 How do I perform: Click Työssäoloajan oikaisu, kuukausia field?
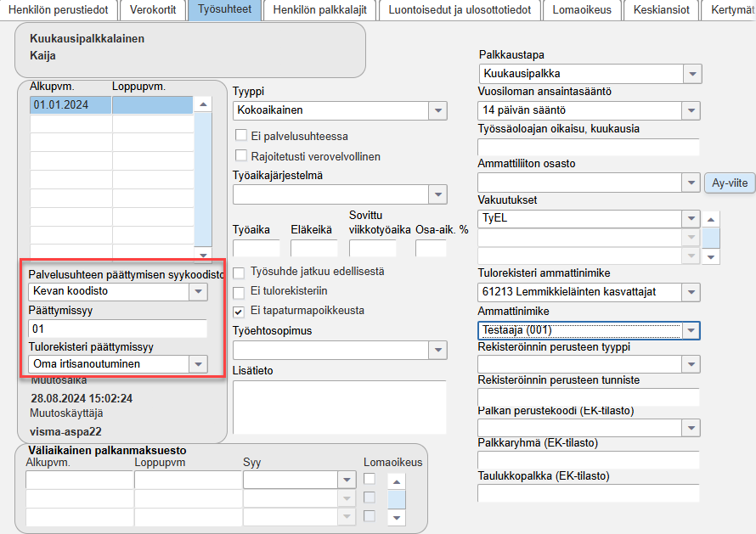click(588, 147)
